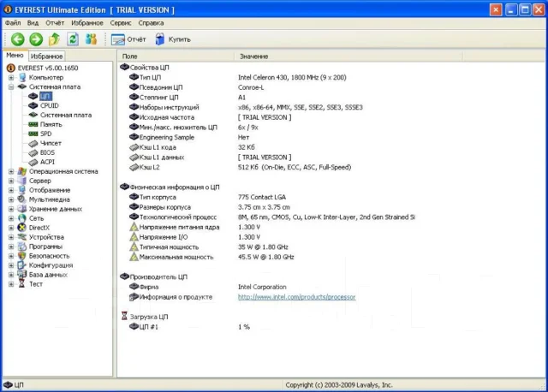Open the intel.com products processor link

click(297, 297)
